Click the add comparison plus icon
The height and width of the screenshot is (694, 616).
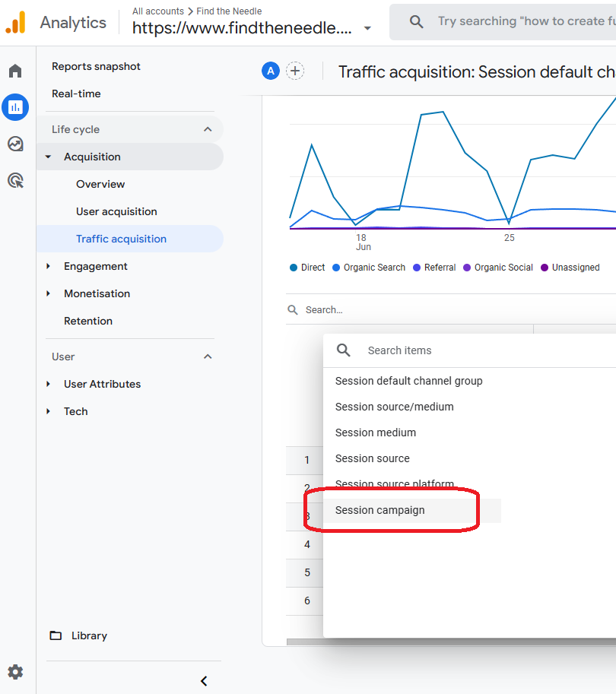tap(294, 71)
